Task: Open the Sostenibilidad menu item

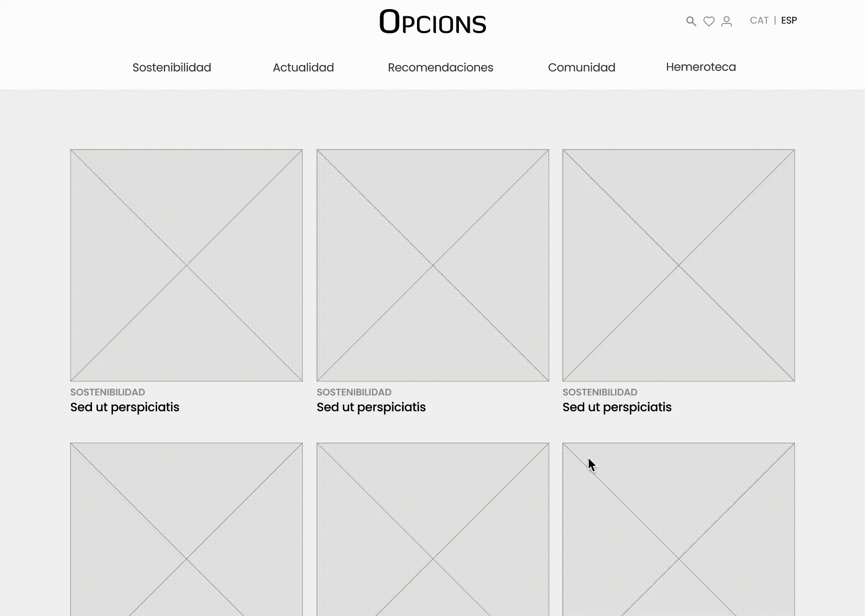Action: click(x=172, y=67)
